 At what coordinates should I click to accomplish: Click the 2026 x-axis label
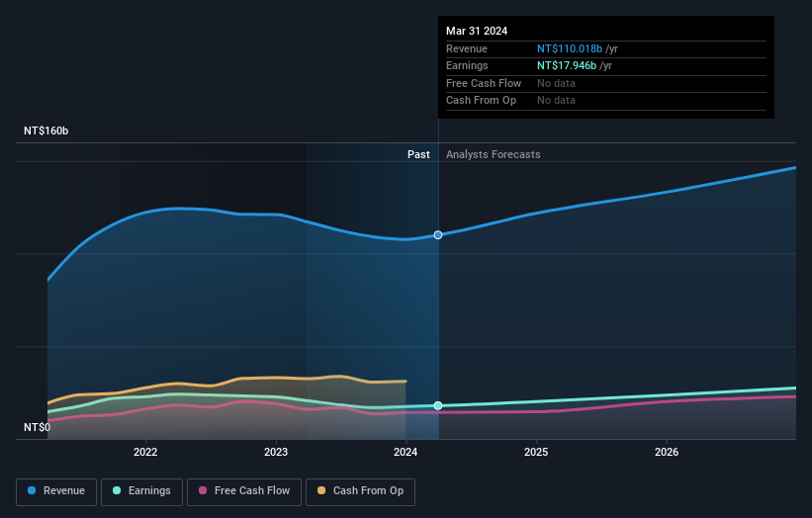click(x=667, y=452)
